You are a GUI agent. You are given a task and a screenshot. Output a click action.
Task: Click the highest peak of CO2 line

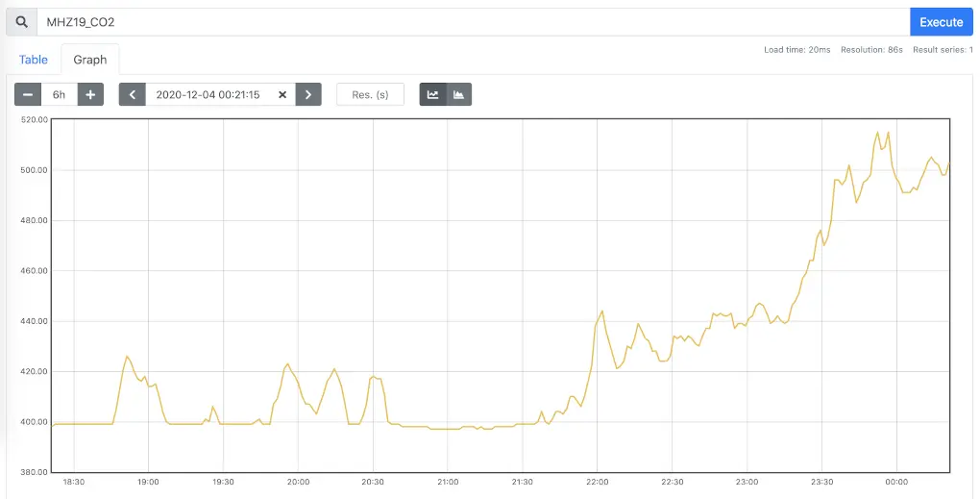pyautogui.click(x=878, y=133)
